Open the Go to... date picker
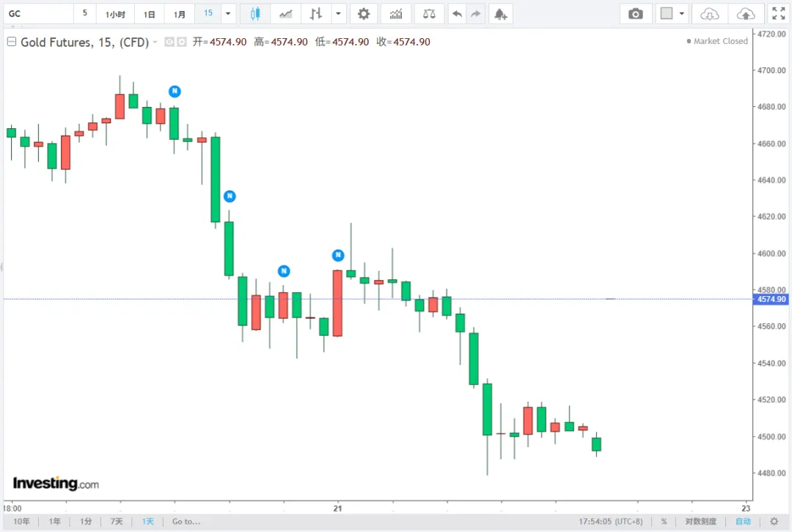The width and height of the screenshot is (792, 532). pyautogui.click(x=186, y=522)
